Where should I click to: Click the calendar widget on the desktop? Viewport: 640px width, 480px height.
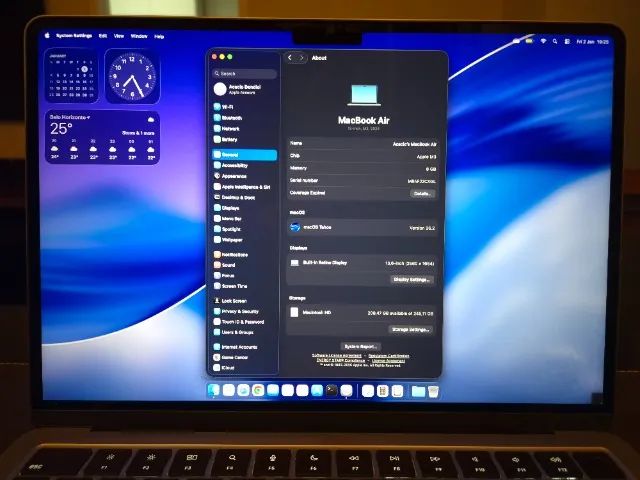pos(71,76)
